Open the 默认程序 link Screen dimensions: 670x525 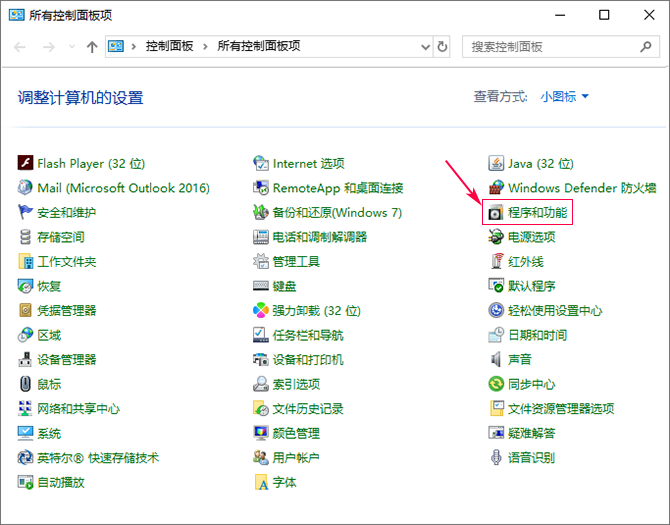pos(532,286)
